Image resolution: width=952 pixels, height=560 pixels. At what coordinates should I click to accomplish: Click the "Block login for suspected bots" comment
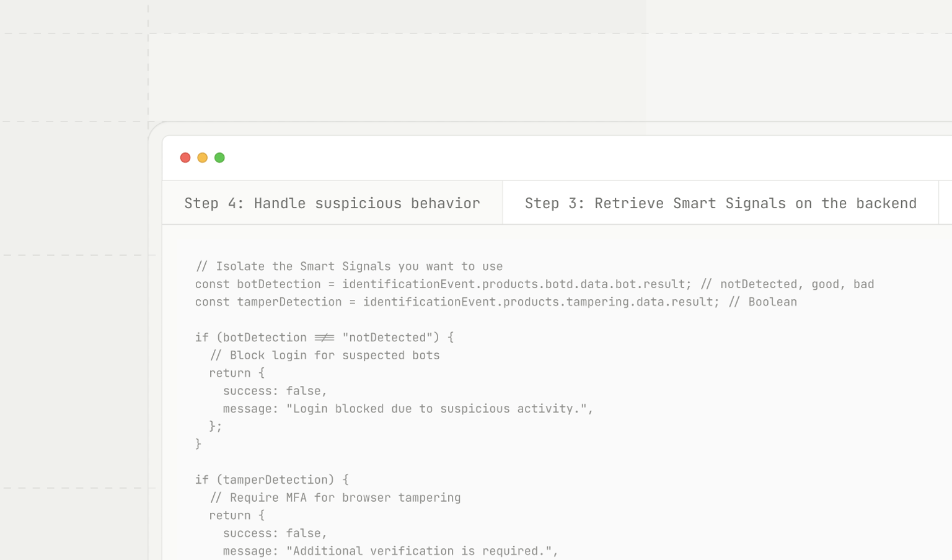pyautogui.click(x=325, y=356)
